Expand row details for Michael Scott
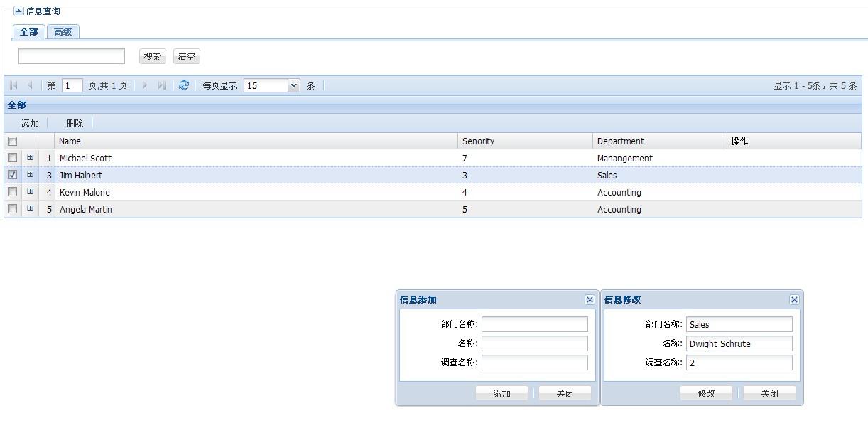The width and height of the screenshot is (868, 428). (x=30, y=158)
